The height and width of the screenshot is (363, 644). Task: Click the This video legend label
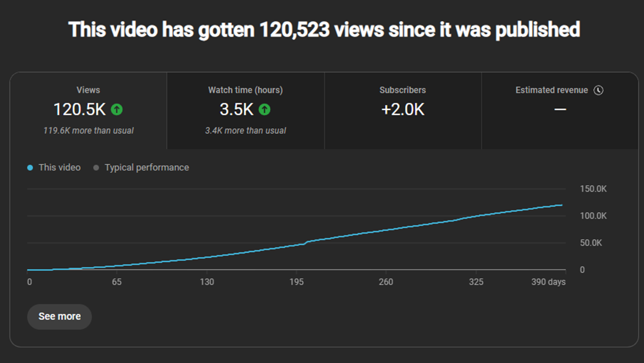pyautogui.click(x=59, y=167)
